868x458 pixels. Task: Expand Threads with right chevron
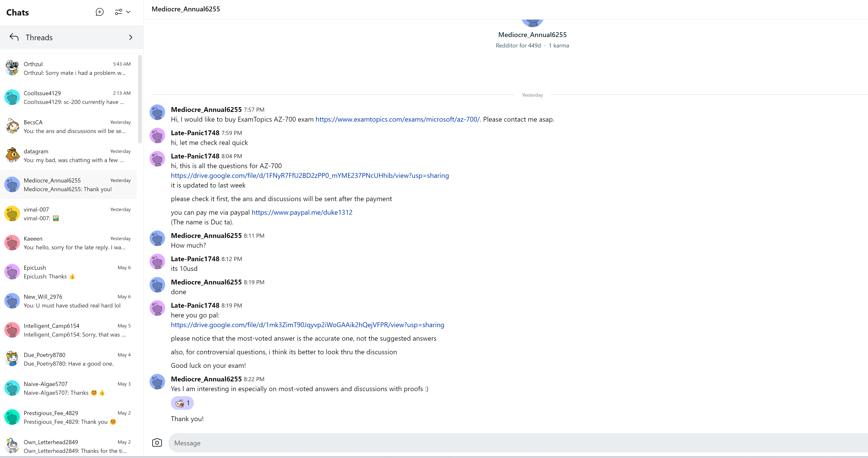[131, 37]
